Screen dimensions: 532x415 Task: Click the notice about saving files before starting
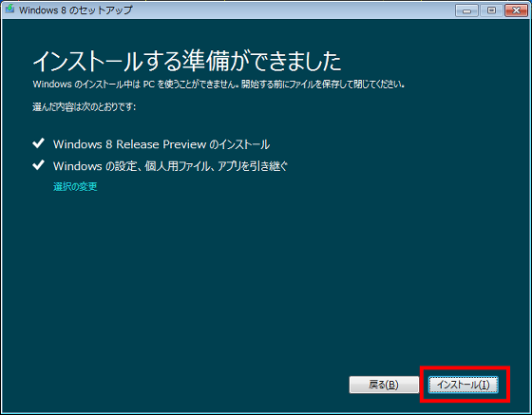tap(218, 85)
